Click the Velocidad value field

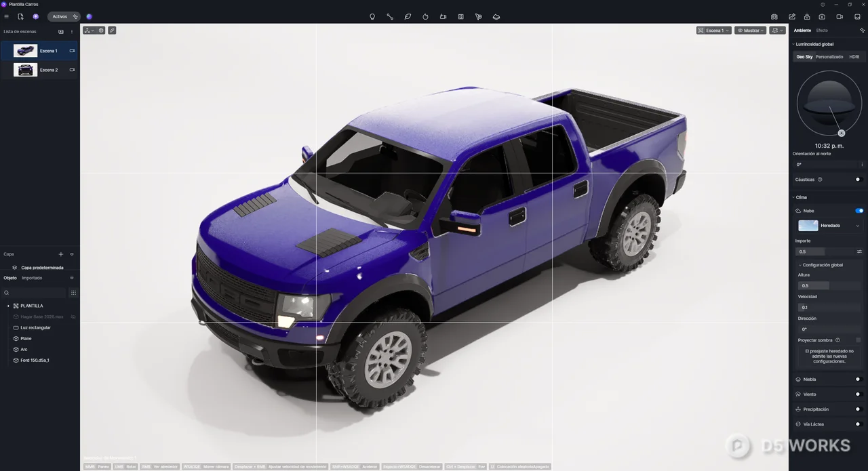click(x=829, y=307)
